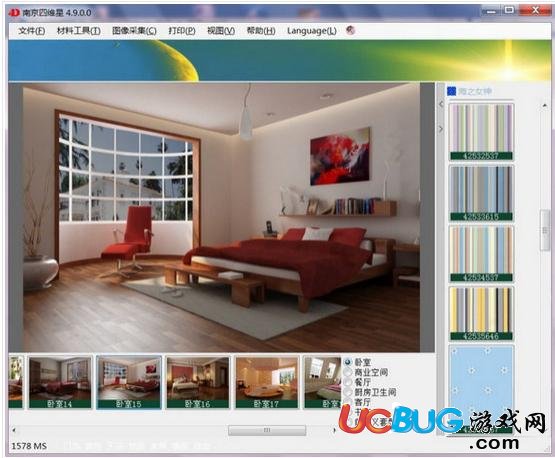Click the left chevron beside the wallpaper panel
The width and height of the screenshot is (555, 458).
click(x=441, y=104)
